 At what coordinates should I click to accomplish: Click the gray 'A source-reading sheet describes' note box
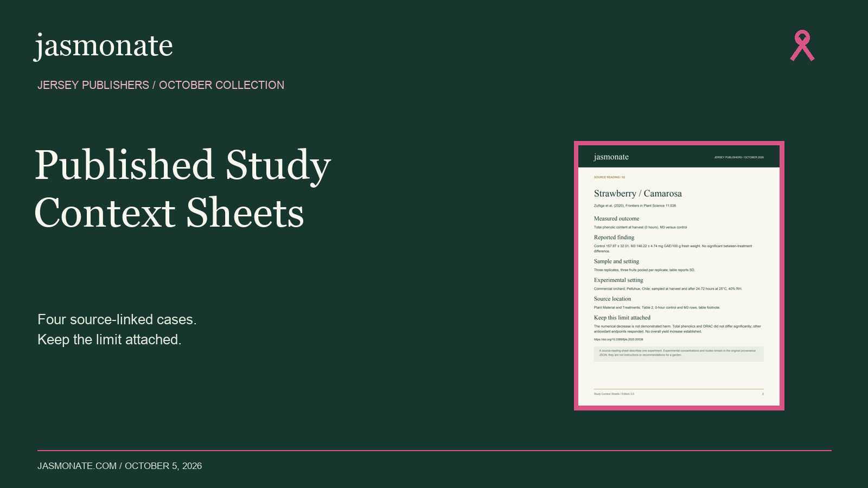tap(679, 354)
